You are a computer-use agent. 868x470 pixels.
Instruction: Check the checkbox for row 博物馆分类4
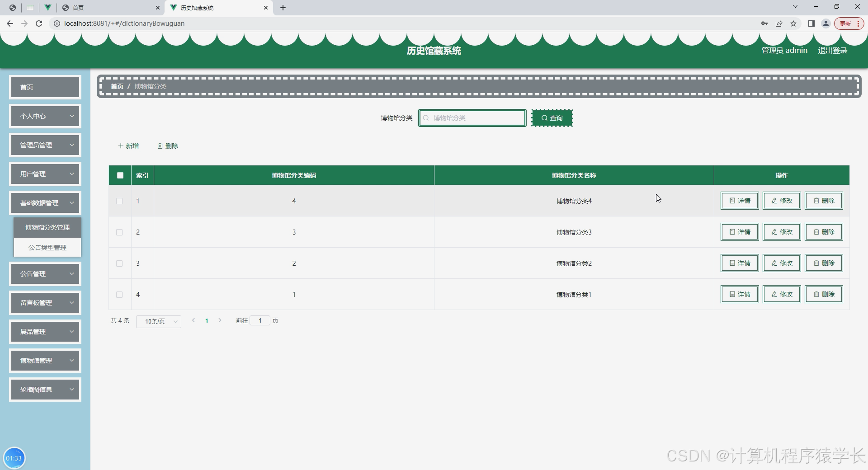click(119, 201)
